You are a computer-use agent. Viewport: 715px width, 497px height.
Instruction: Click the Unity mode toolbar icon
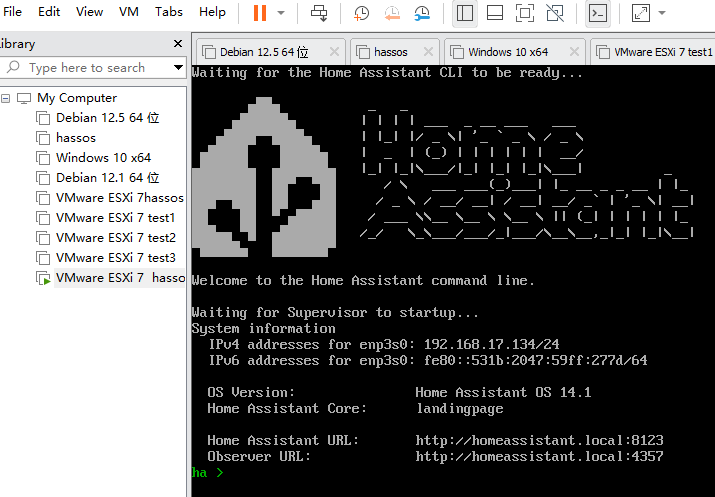click(555, 13)
